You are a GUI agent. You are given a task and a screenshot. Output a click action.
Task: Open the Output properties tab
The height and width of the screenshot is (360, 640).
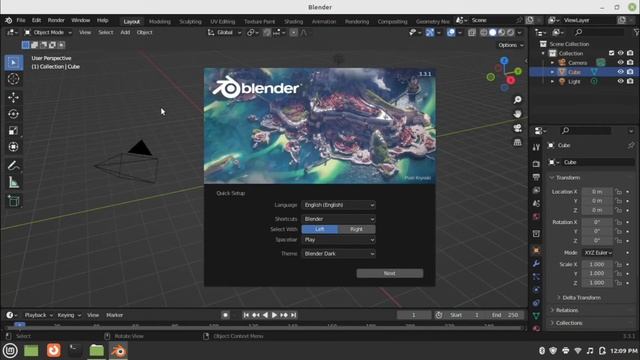pos(536,177)
